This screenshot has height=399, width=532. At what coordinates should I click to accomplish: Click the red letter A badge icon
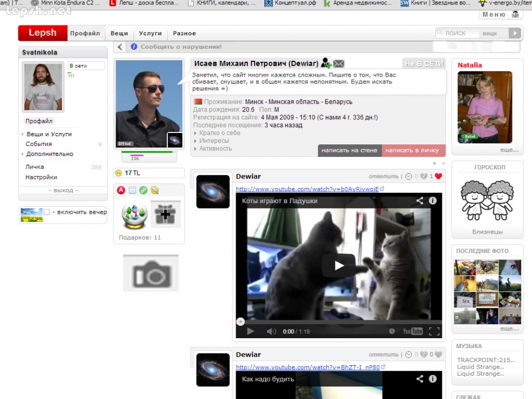[122, 190]
